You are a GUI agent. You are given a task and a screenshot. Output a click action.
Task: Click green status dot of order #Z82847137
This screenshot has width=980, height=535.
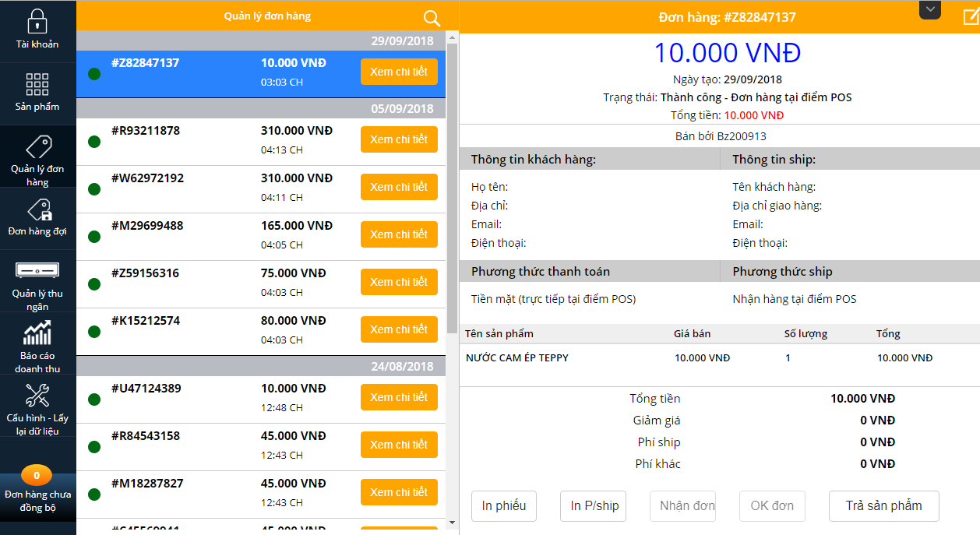[94, 74]
